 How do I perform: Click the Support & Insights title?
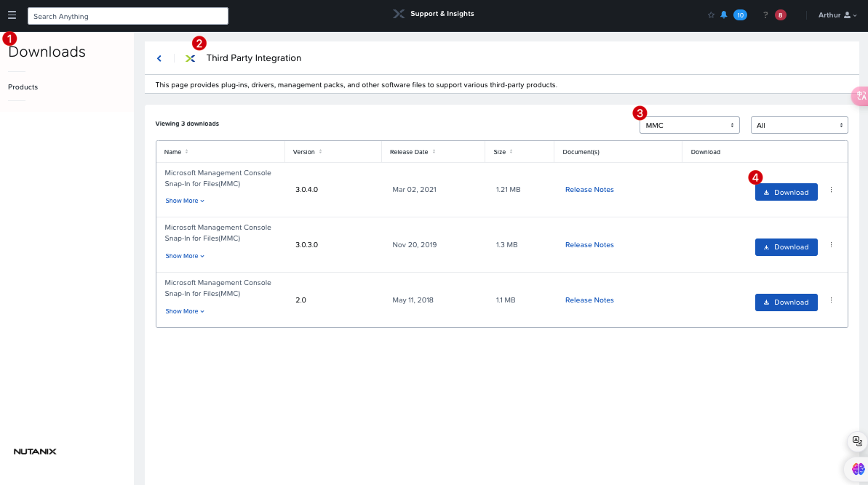point(442,14)
